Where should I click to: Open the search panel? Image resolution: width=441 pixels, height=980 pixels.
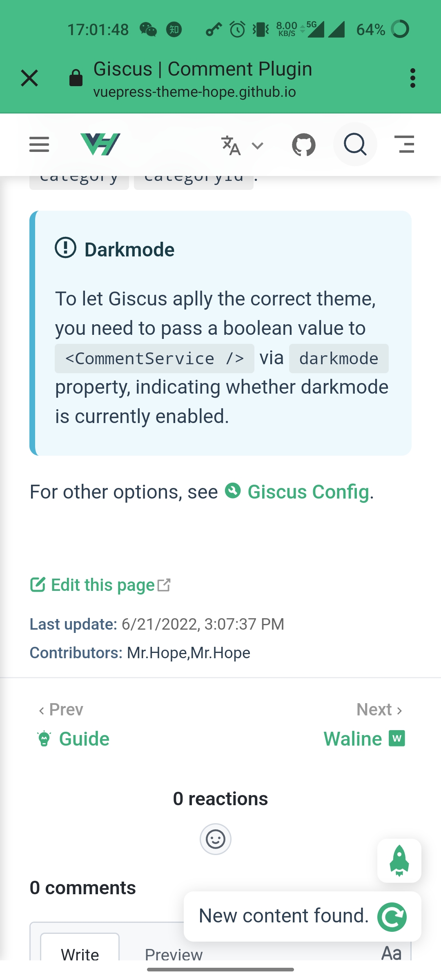coord(354,145)
